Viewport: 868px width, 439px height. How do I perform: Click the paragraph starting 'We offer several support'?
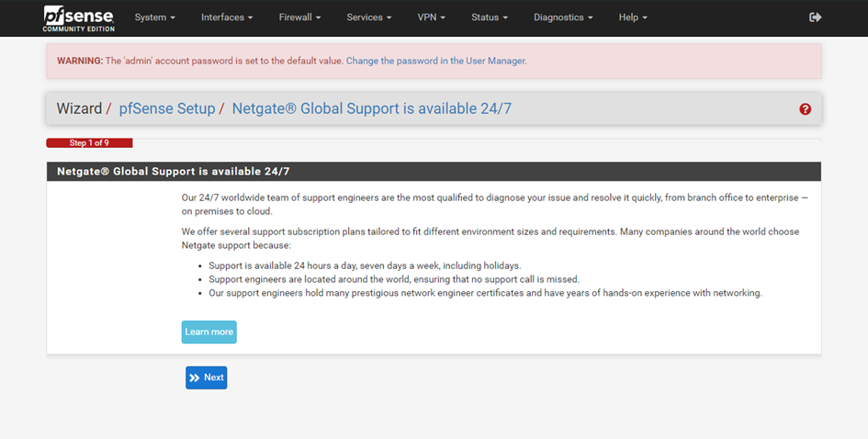(x=490, y=239)
